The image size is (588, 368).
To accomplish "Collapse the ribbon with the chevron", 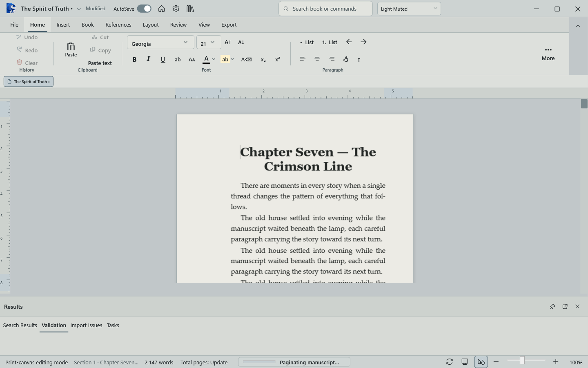I will 578,26.
